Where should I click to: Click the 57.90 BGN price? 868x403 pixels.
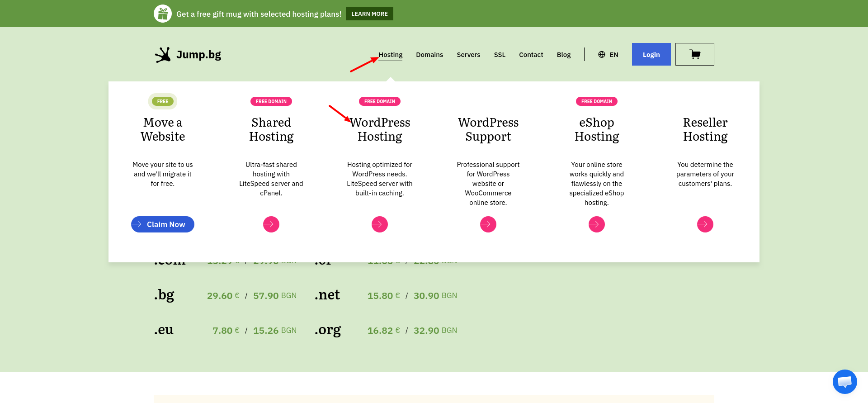275,296
